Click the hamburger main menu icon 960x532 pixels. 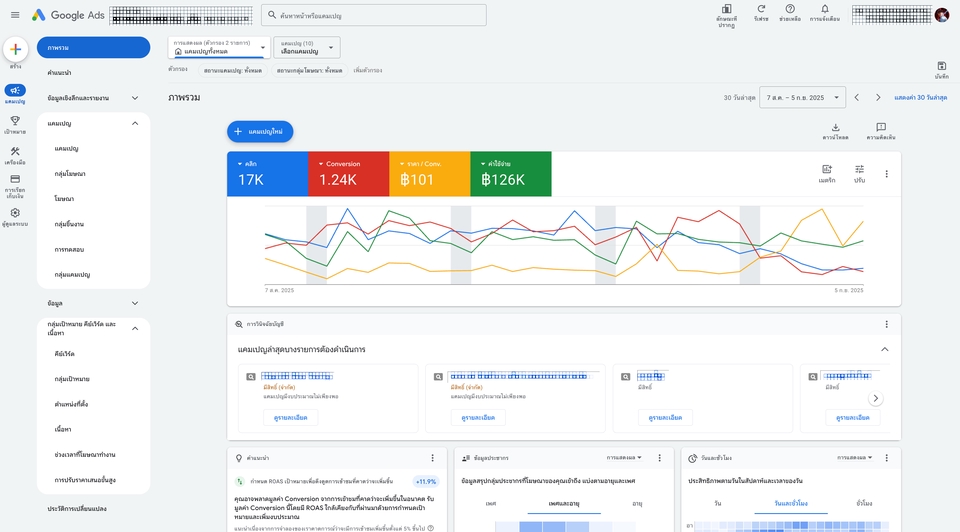(15, 15)
